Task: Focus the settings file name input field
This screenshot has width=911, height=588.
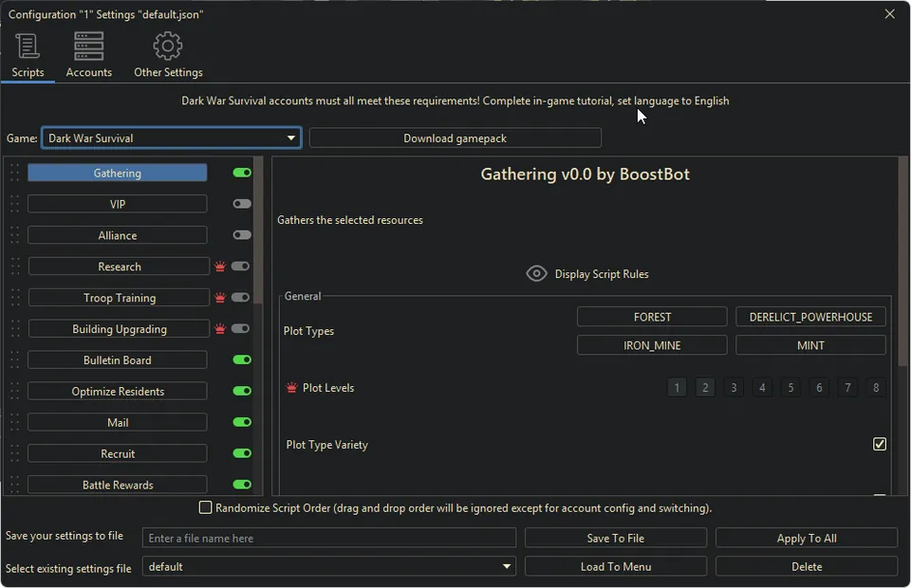Action: coord(329,538)
